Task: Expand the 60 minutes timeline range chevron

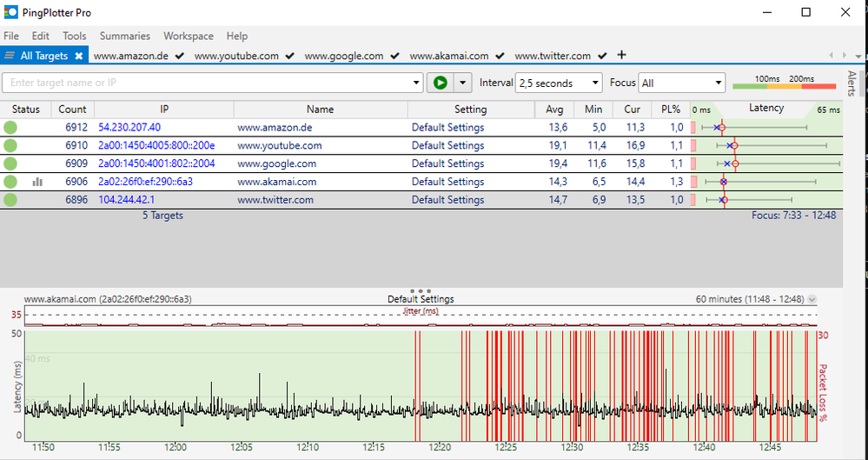Action: point(812,299)
